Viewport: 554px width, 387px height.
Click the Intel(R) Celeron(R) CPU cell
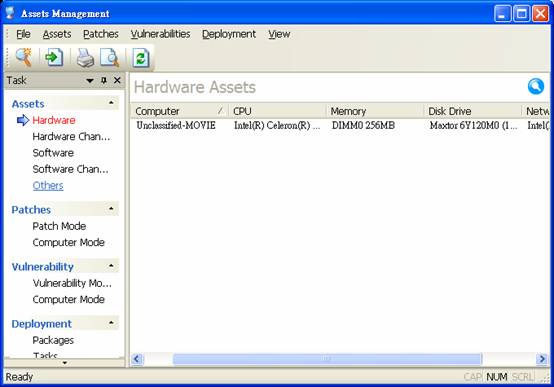pyautogui.click(x=277, y=125)
